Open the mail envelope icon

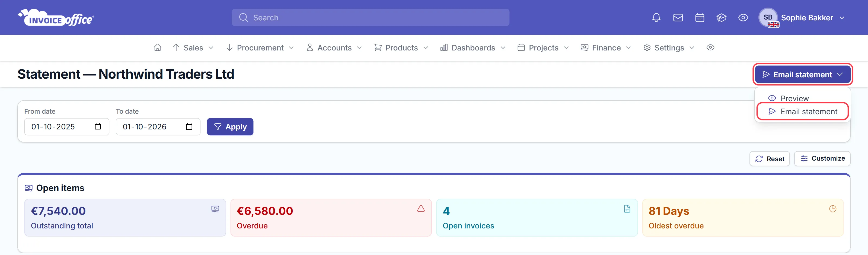pyautogui.click(x=678, y=18)
